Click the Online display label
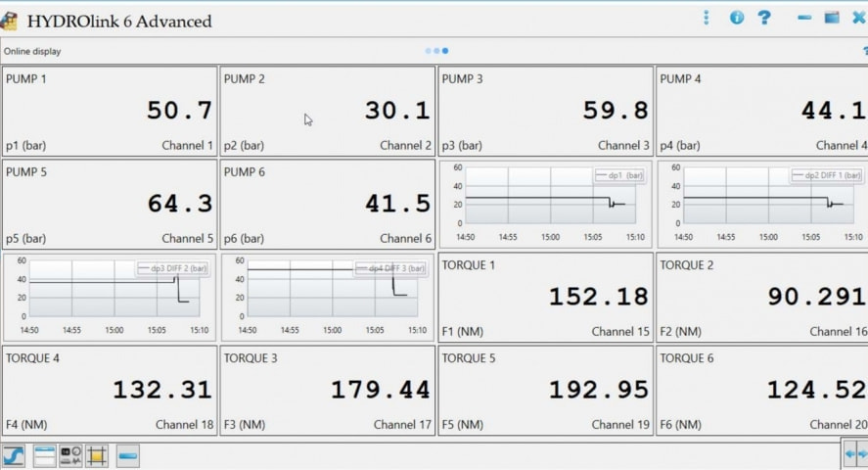 (x=32, y=51)
